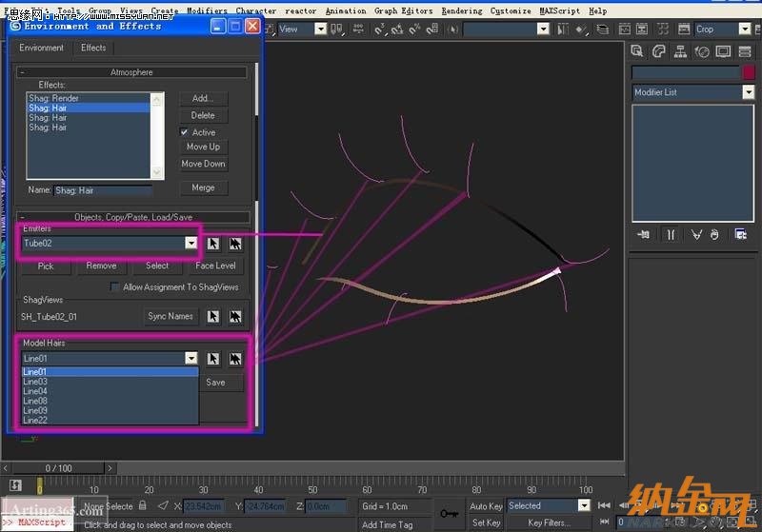The image size is (762, 532).
Task: Click the Model Hairs pick arrow icon
Action: [213, 359]
